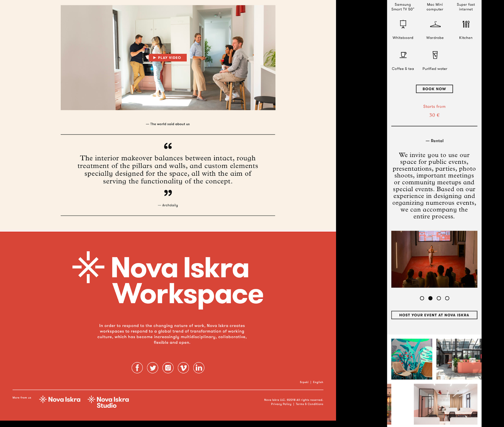The image size is (504, 427).
Task: Open the glass meeting room photo
Action: click(x=445, y=404)
